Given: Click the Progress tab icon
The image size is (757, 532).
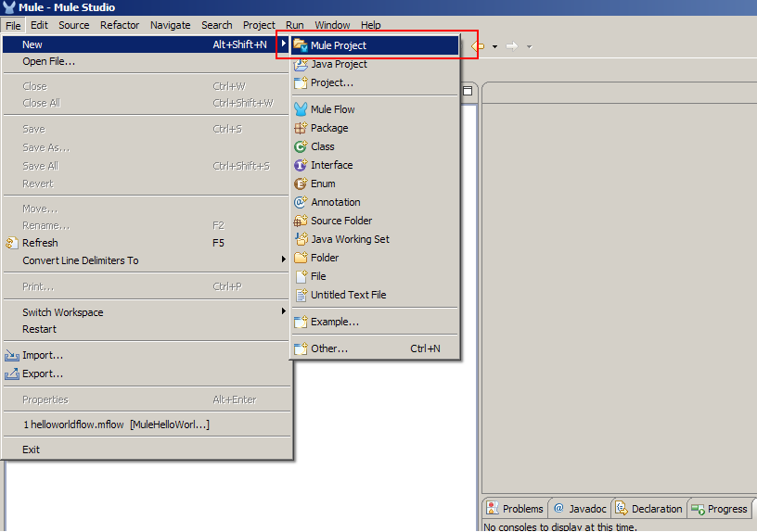Looking at the screenshot, I should [x=698, y=509].
